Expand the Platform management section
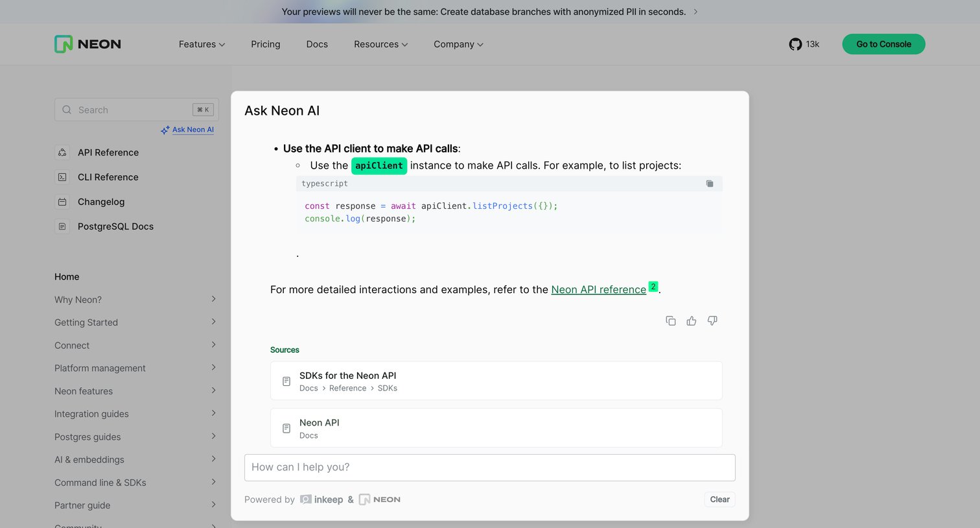This screenshot has width=980, height=528. pyautogui.click(x=213, y=367)
